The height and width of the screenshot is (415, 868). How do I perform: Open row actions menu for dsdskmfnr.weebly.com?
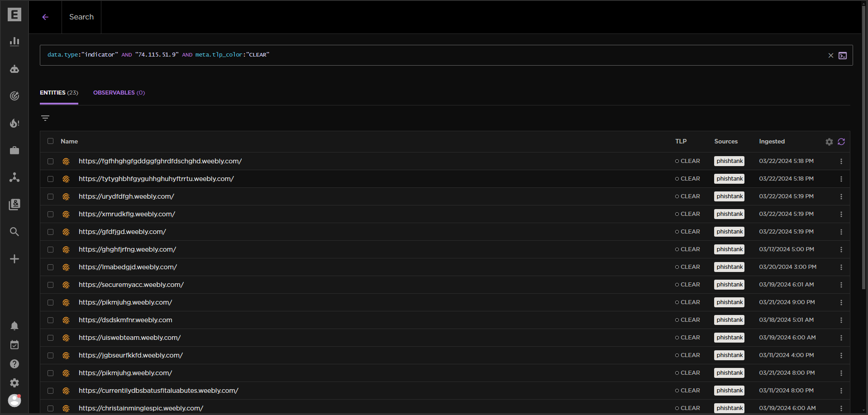tap(841, 320)
